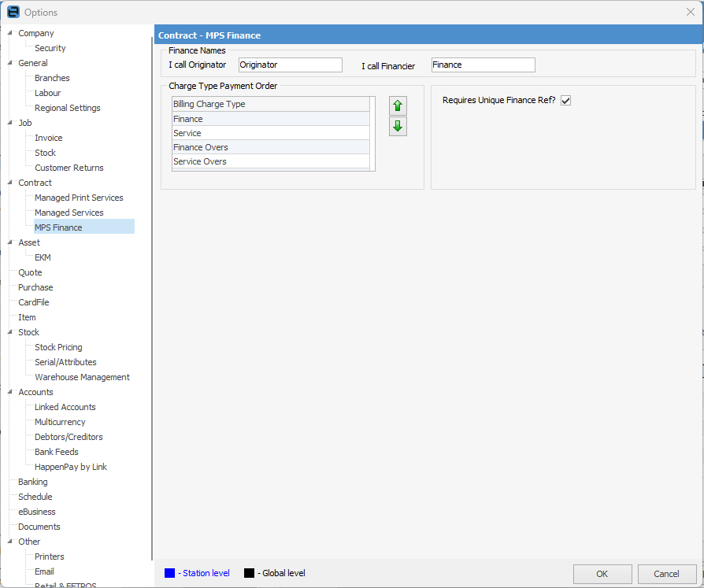Collapse the Company tree node
The height and width of the screenshot is (588, 704).
pos(10,33)
